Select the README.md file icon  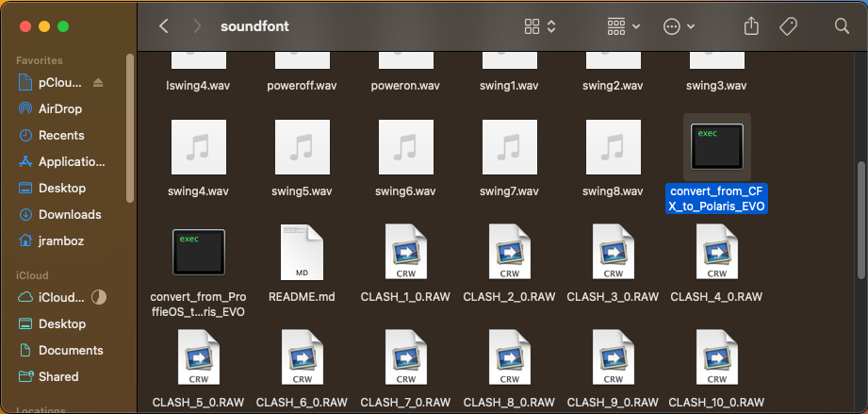(302, 252)
